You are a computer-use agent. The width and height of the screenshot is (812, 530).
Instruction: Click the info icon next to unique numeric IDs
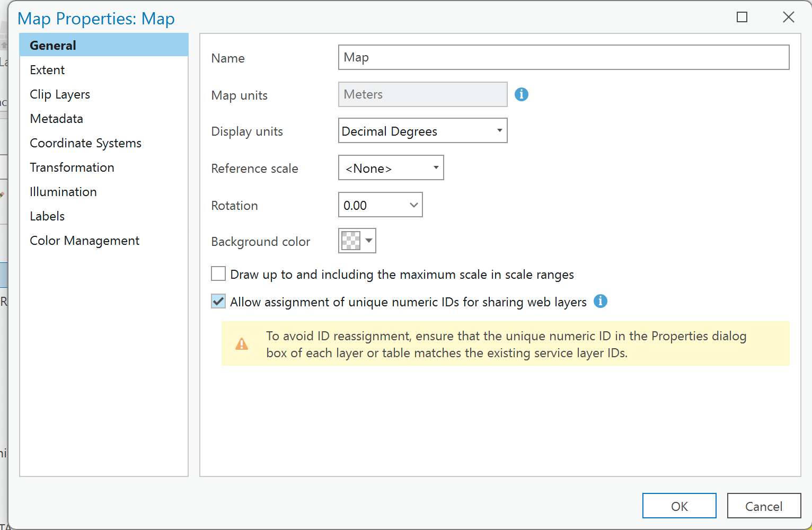(600, 301)
